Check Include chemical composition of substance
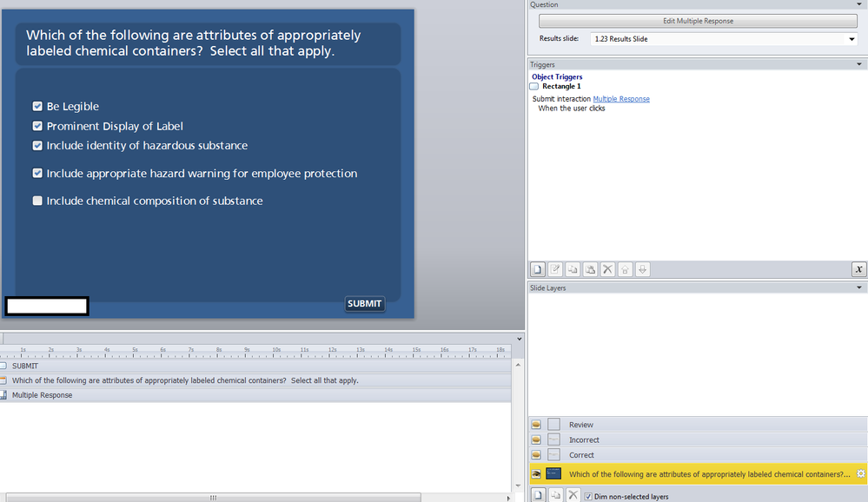868x502 pixels. pyautogui.click(x=37, y=201)
